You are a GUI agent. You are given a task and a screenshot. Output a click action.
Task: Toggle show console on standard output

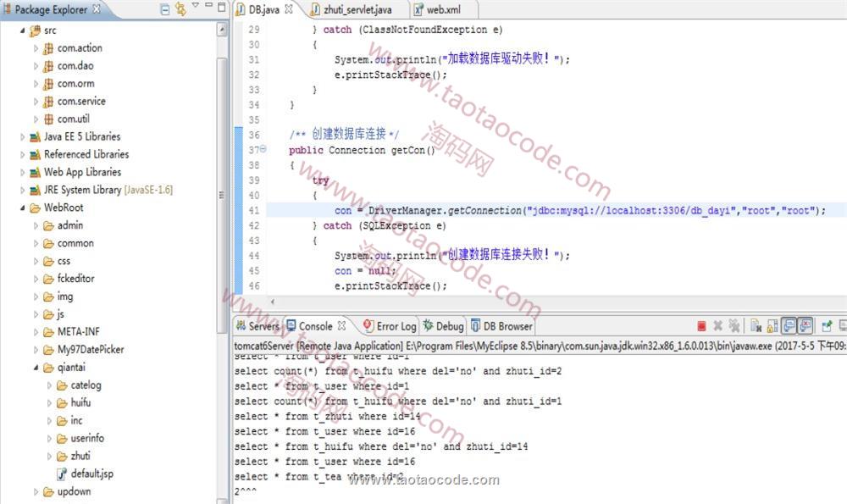tap(789, 326)
